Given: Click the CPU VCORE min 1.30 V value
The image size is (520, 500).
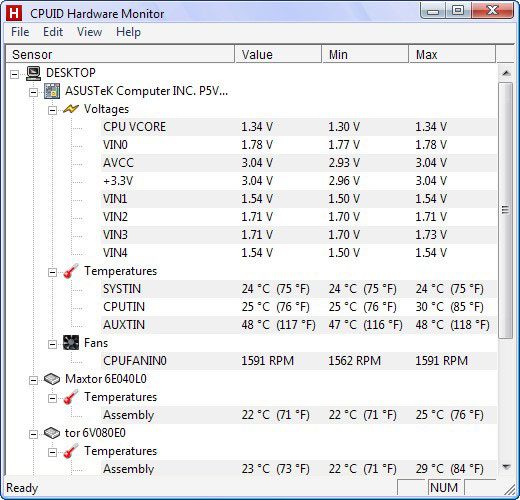Looking at the screenshot, I should click(344, 127).
